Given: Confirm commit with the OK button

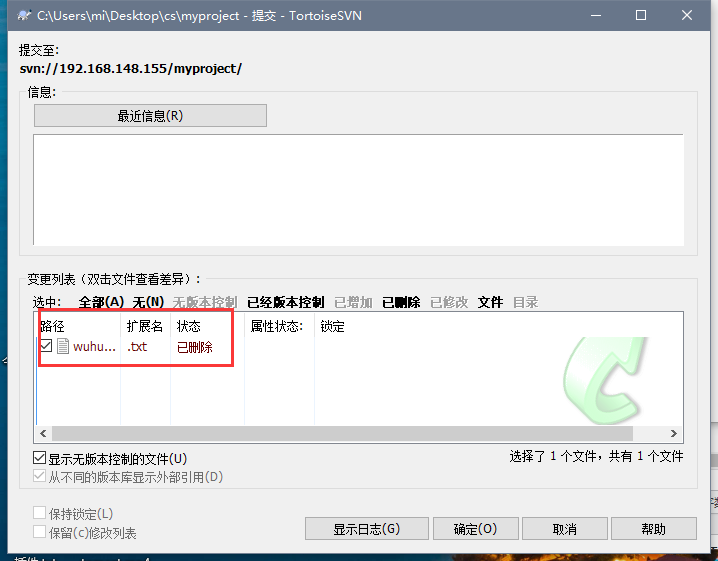Looking at the screenshot, I should (x=475, y=529).
